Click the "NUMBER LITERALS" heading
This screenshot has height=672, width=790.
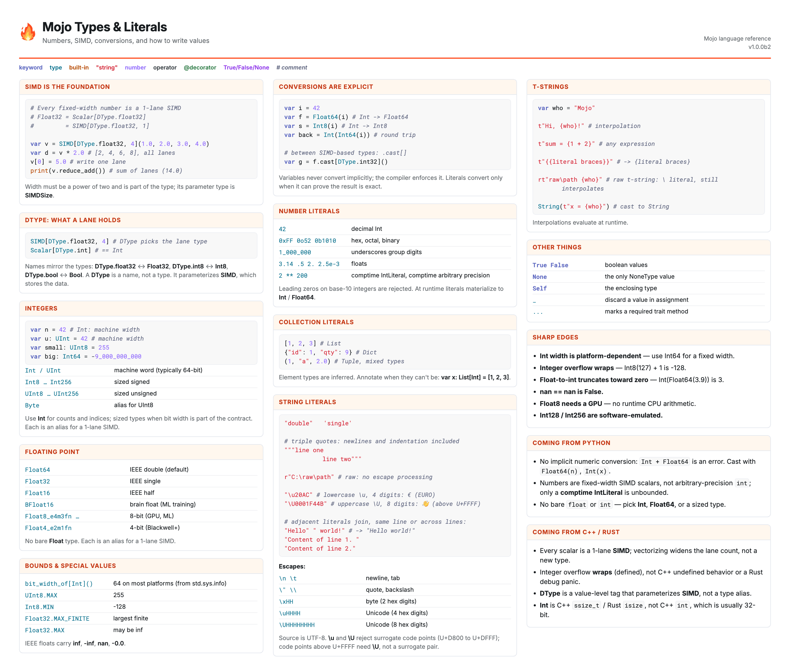309,211
